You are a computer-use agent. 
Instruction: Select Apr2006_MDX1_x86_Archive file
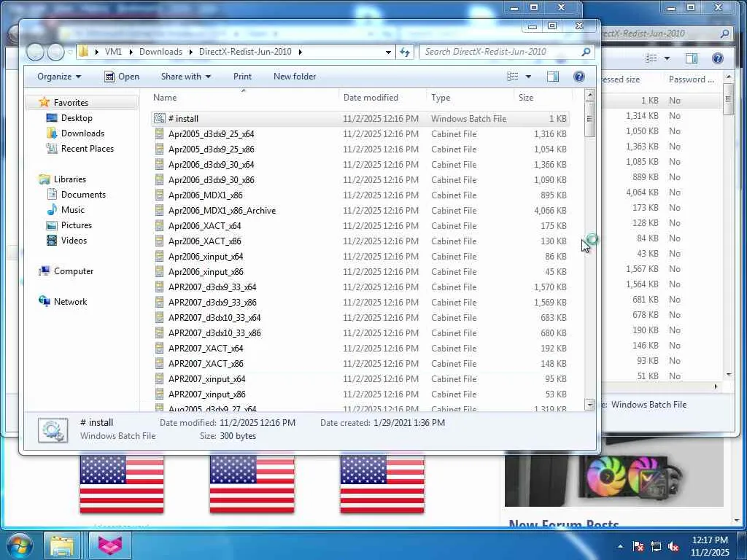tap(222, 211)
